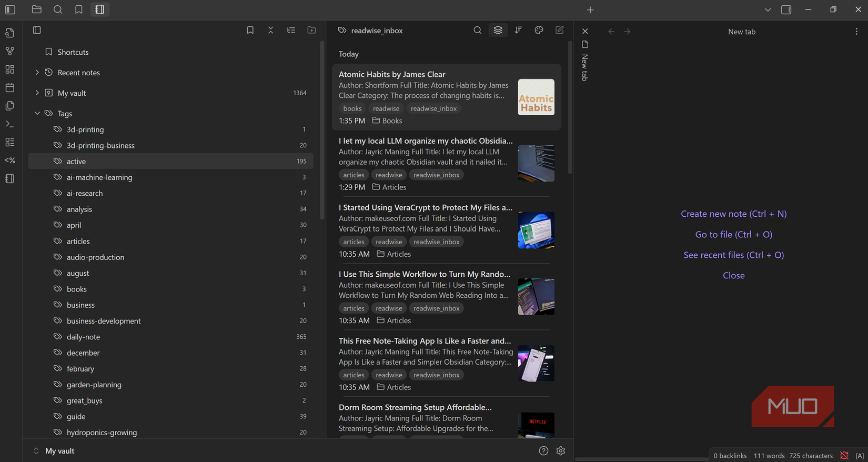Open canvas ribbon icon
This screenshot has height=462, width=868.
point(10,69)
